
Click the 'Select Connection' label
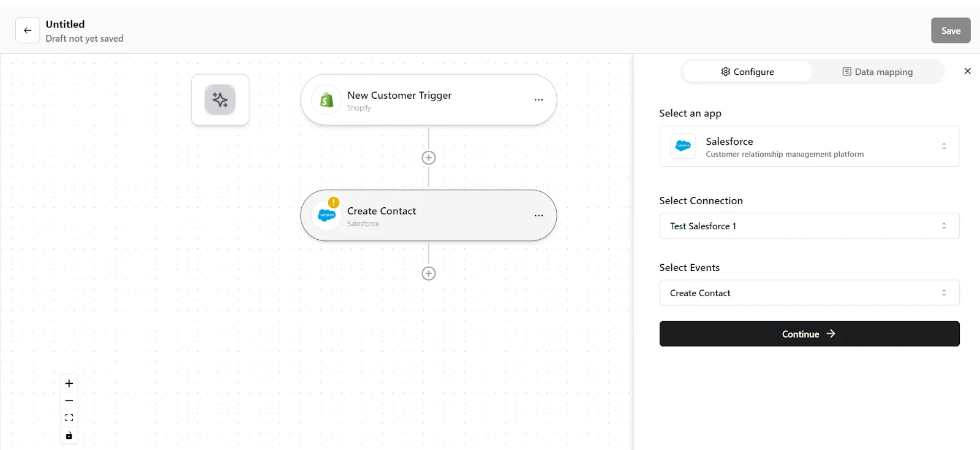(x=701, y=200)
